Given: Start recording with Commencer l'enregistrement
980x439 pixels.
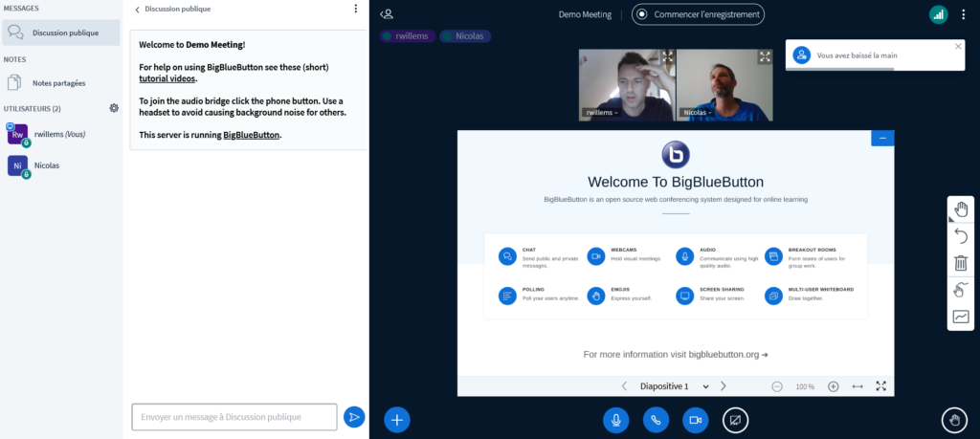Looking at the screenshot, I should 698,13.
